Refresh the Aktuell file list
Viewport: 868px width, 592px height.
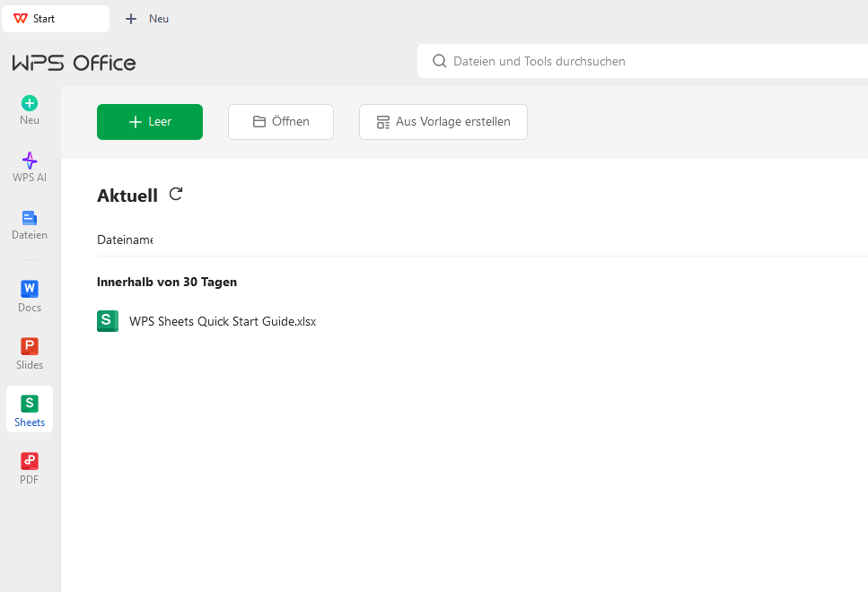(x=176, y=194)
